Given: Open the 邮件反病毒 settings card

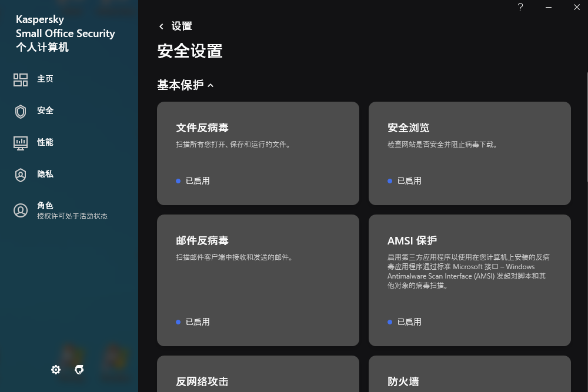Looking at the screenshot, I should coord(258,280).
